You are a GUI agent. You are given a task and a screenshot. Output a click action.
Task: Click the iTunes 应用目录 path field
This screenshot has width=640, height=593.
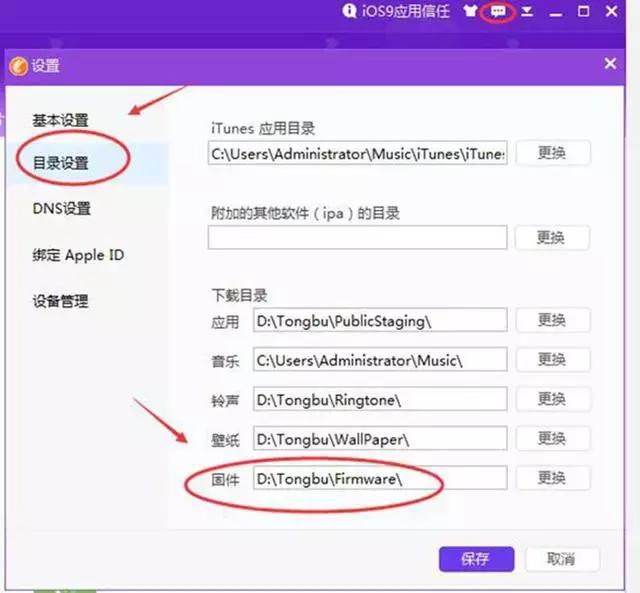click(358, 153)
